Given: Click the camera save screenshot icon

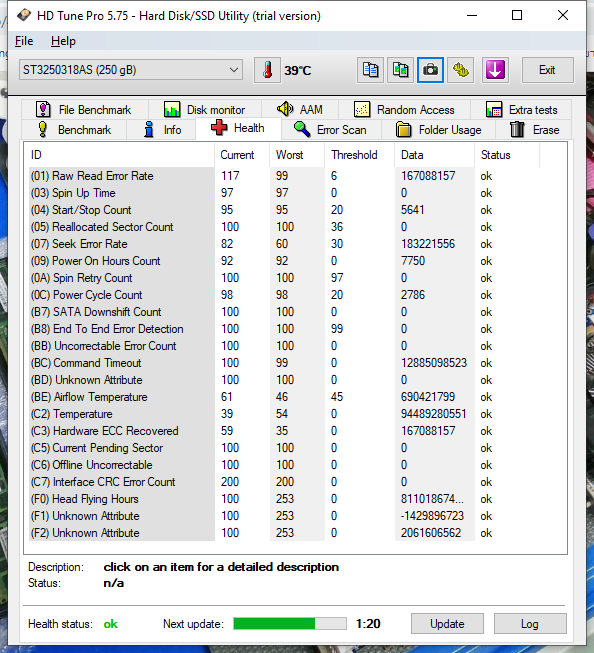Looking at the screenshot, I should pos(430,70).
